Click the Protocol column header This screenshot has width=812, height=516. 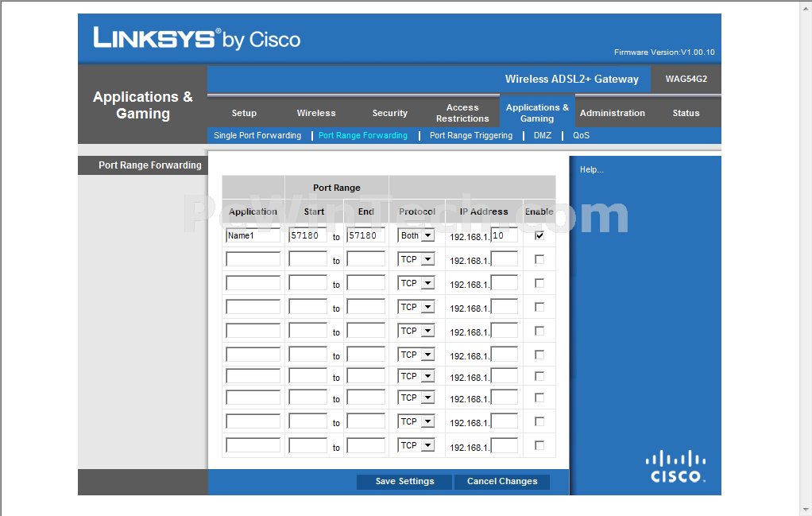(417, 211)
